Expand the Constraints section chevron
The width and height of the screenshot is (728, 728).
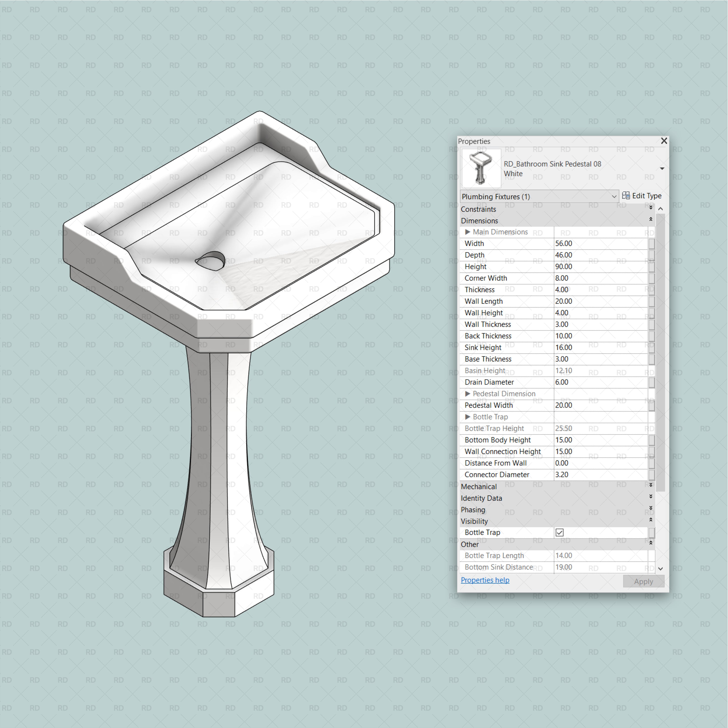[x=651, y=208]
